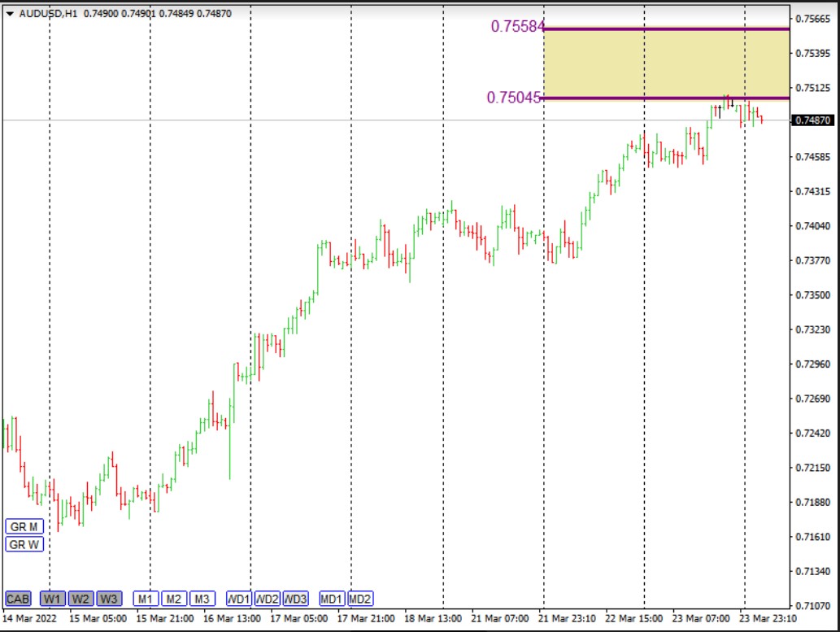Click the CAB button on the chart
This screenshot has width=840, height=632.
coord(17,599)
